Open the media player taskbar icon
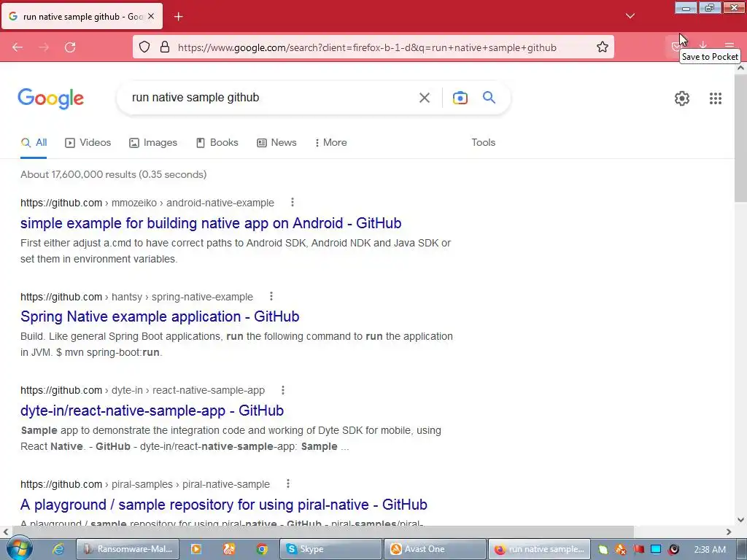 [x=196, y=549]
